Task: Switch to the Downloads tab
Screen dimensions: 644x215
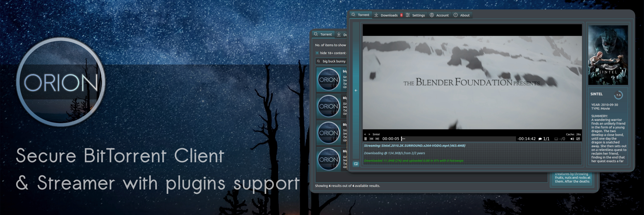Action: (388, 15)
